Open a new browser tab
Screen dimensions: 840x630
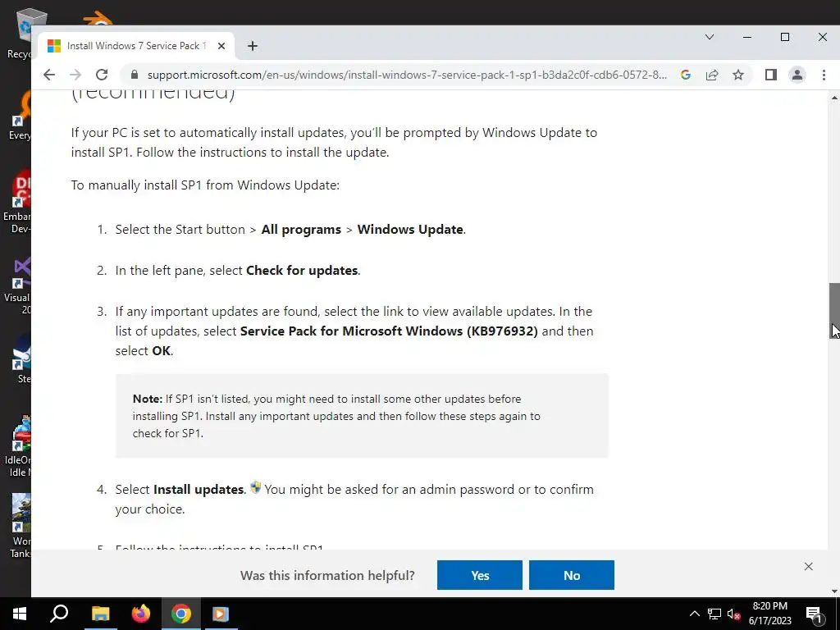tap(253, 46)
